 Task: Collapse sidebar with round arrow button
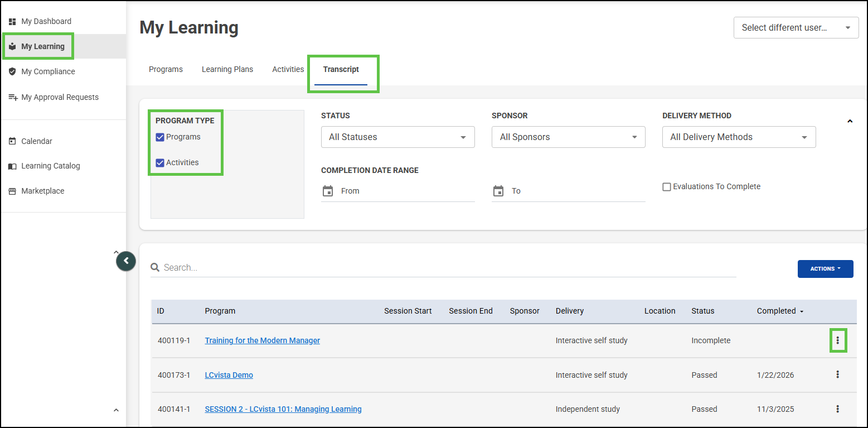tap(126, 261)
